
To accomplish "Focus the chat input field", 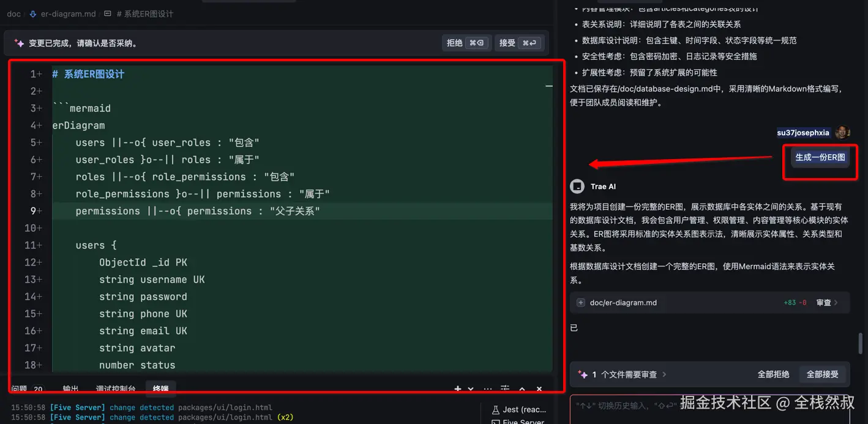I will pos(709,410).
